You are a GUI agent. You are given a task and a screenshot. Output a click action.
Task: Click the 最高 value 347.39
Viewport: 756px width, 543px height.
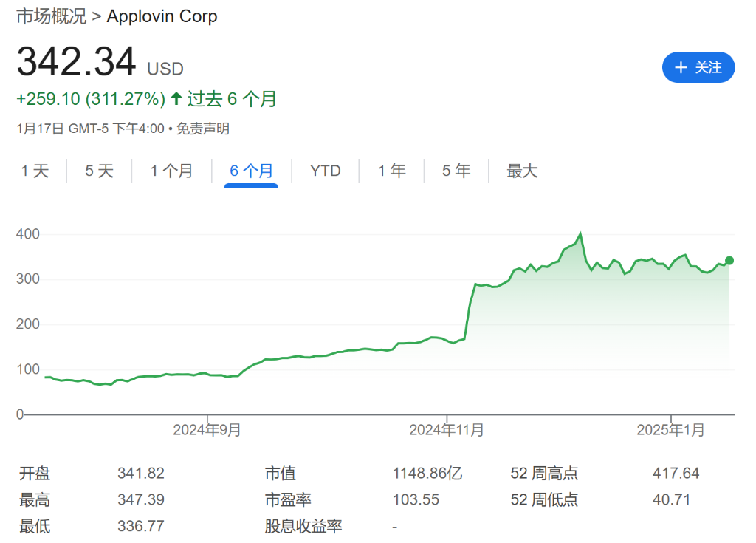pos(141,499)
